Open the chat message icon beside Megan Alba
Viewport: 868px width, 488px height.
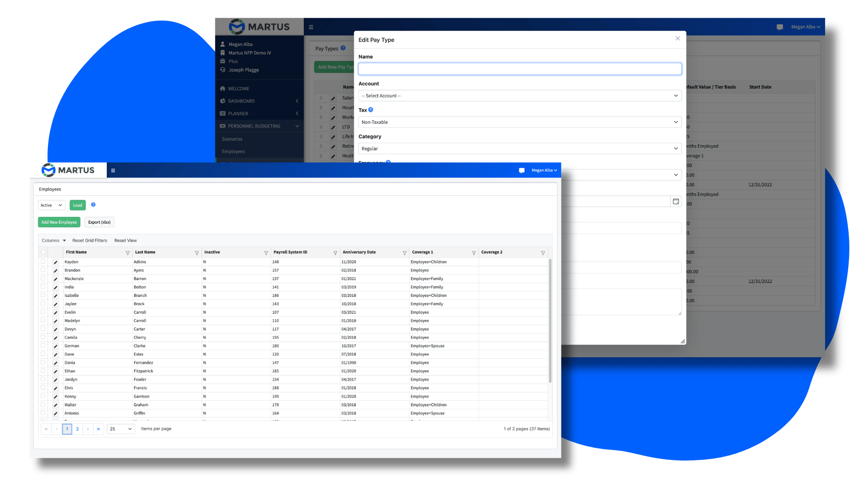pyautogui.click(x=522, y=170)
